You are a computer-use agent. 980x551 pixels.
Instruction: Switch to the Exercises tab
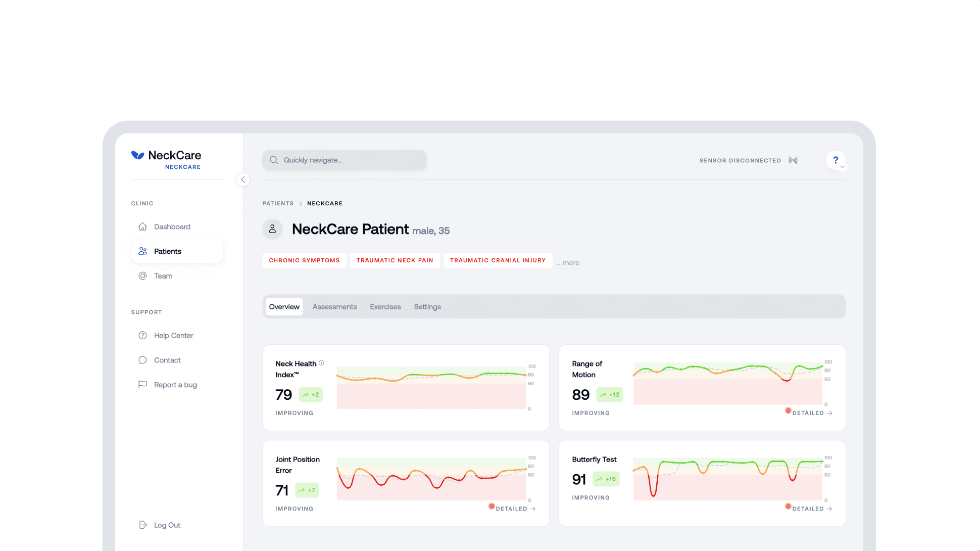coord(385,307)
